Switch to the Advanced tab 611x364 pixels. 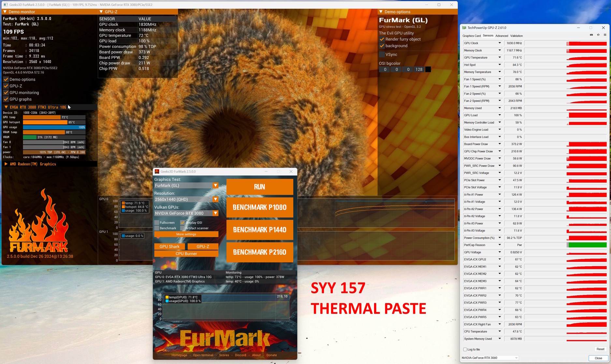502,36
